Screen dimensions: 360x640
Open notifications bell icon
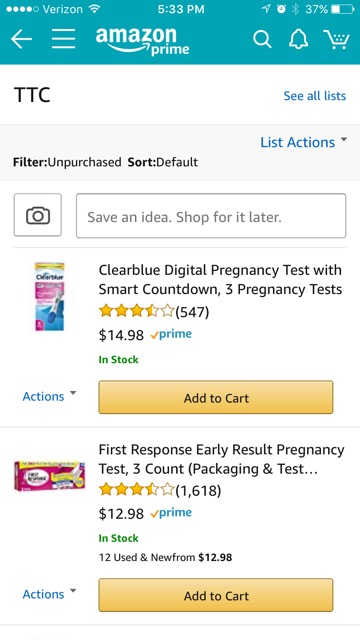299,40
